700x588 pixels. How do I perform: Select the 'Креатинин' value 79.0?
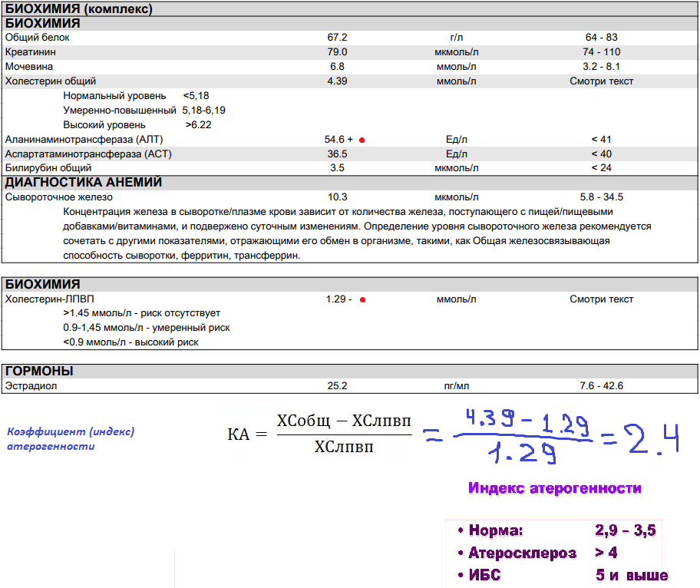[337, 51]
